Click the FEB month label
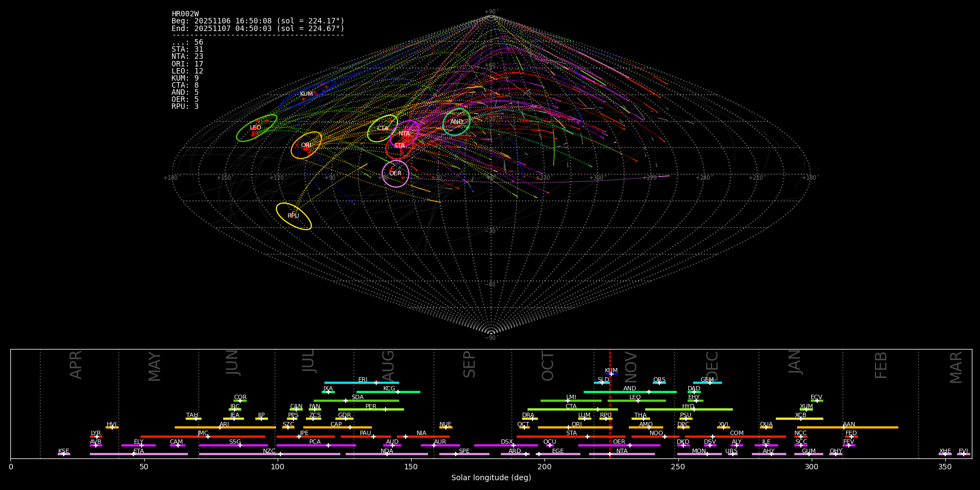This screenshot has width=980, height=490. click(x=881, y=365)
